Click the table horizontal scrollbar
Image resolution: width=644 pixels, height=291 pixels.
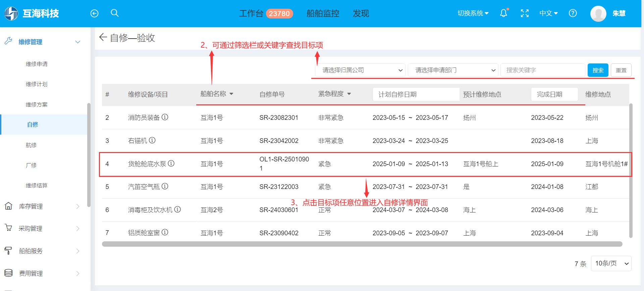point(362,244)
